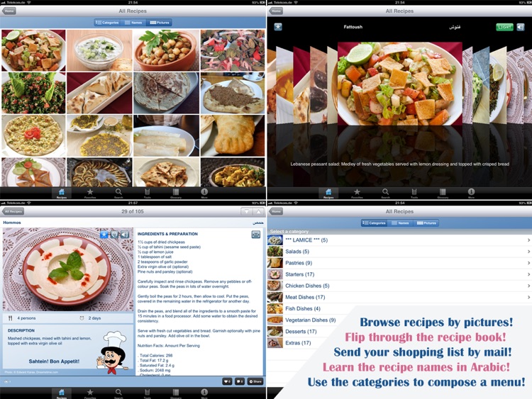The width and height of the screenshot is (532, 399).
Task: Expand Salads (5) row chevron
Action: pos(528,252)
